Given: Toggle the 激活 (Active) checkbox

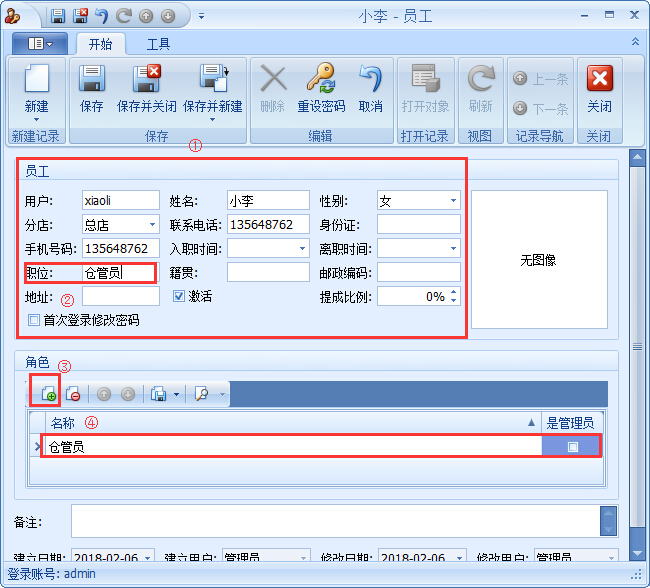Looking at the screenshot, I should tap(179, 296).
